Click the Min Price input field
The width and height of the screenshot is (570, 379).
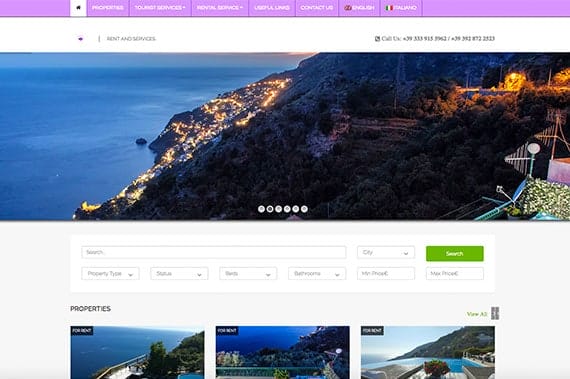(x=386, y=274)
